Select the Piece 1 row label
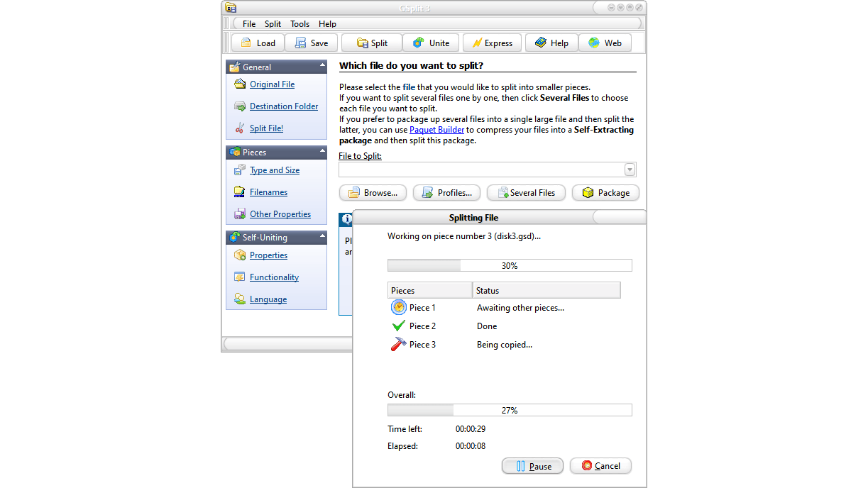868x488 pixels. 422,308
